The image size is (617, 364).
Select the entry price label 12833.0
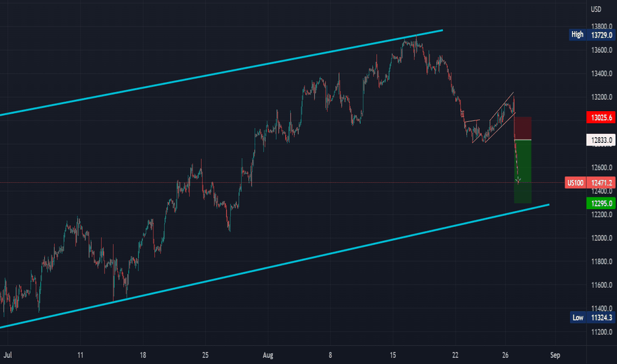(601, 140)
